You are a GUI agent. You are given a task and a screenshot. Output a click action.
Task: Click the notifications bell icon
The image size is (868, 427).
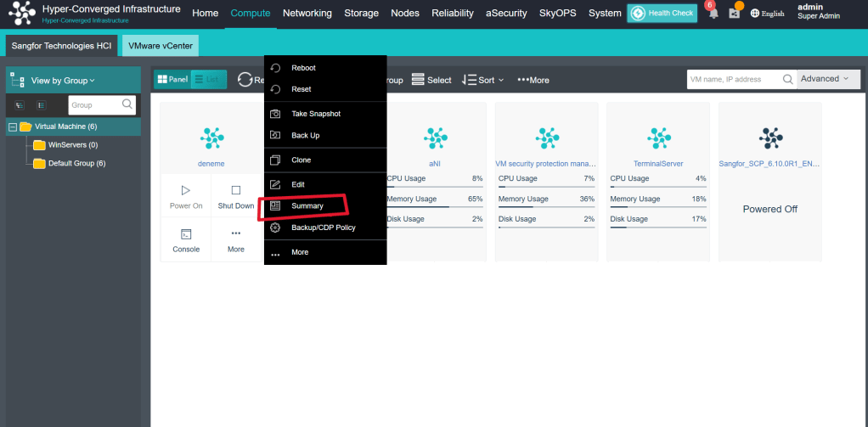(713, 14)
